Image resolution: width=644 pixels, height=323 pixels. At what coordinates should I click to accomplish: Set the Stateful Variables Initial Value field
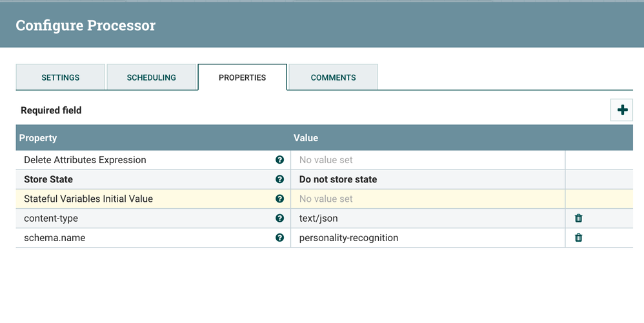tap(427, 199)
